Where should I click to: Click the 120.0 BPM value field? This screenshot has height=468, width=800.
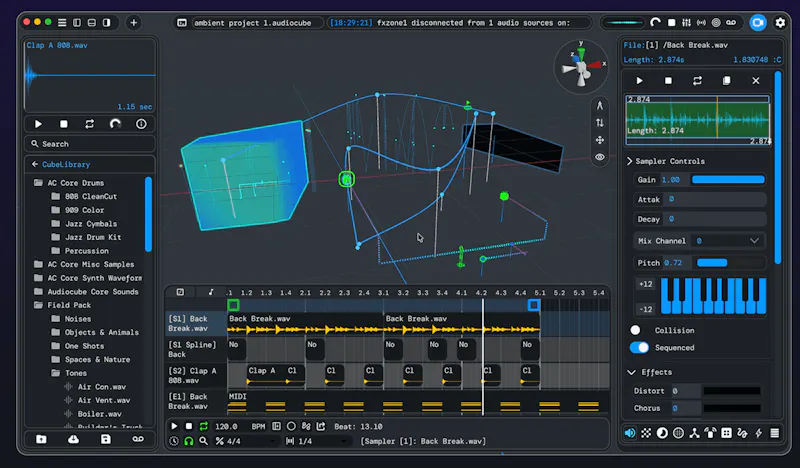(x=226, y=426)
